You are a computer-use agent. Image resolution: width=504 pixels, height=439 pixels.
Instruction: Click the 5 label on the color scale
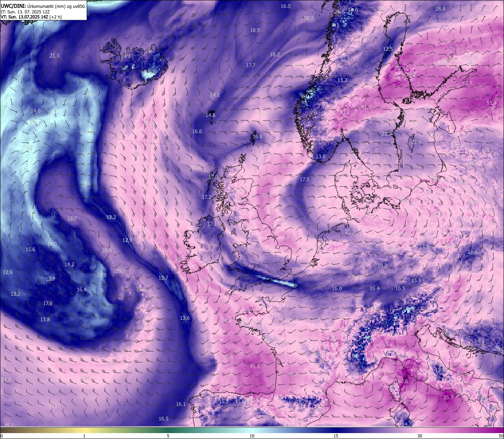[x=168, y=436]
